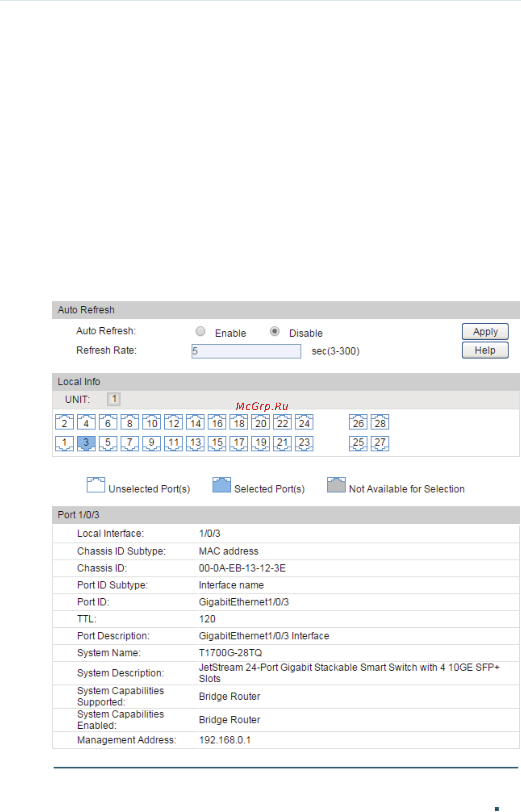Screen dimensions: 521x812
Task: Click the JetStream system description text
Action: (x=349, y=673)
